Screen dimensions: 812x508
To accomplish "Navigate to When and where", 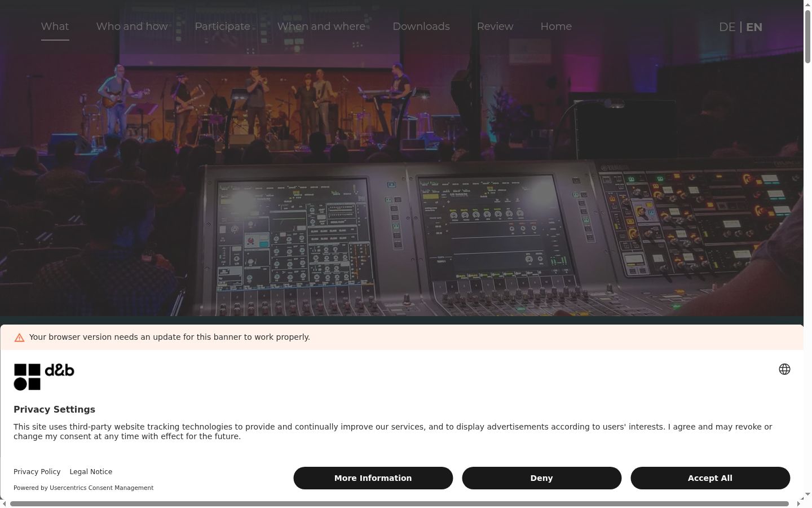I will [321, 27].
